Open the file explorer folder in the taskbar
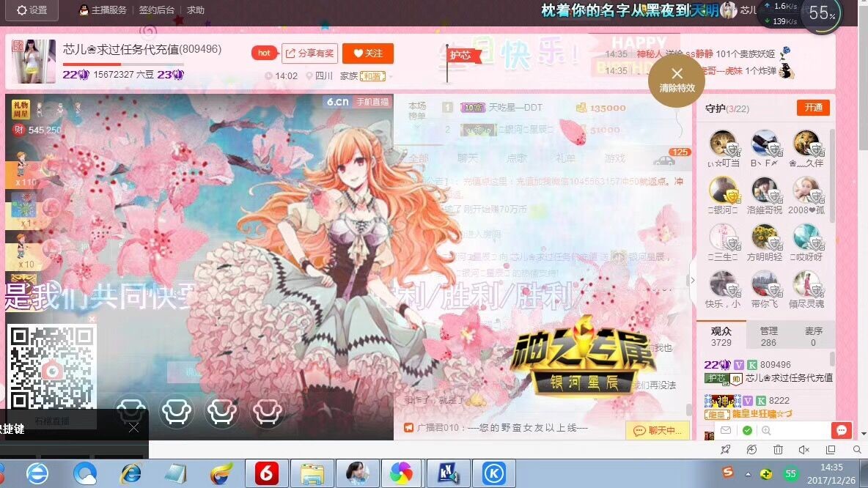Image resolution: width=868 pixels, height=488 pixels. point(312,473)
